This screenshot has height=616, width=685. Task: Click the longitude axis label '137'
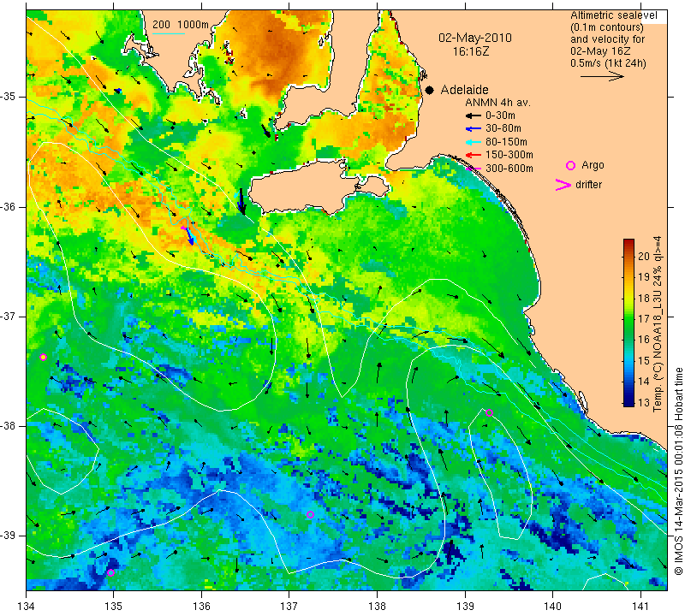pyautogui.click(x=289, y=607)
